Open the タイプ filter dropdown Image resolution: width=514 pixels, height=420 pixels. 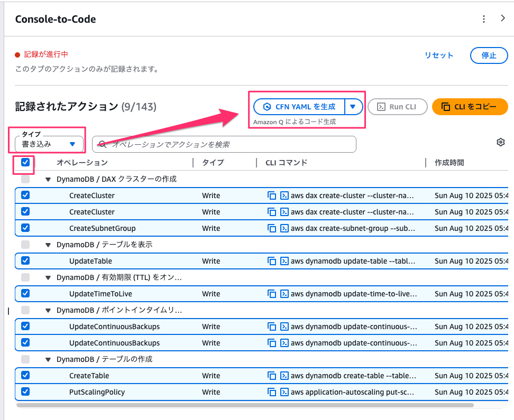[49, 144]
